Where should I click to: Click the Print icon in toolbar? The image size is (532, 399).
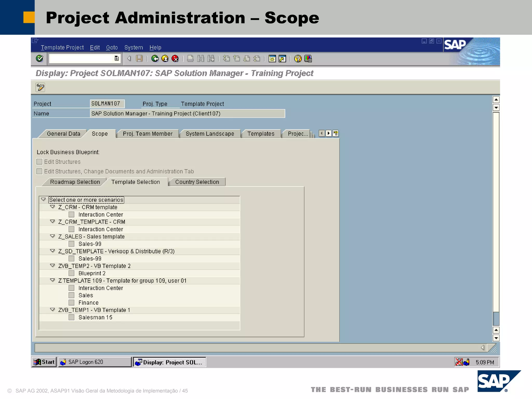pos(190,59)
